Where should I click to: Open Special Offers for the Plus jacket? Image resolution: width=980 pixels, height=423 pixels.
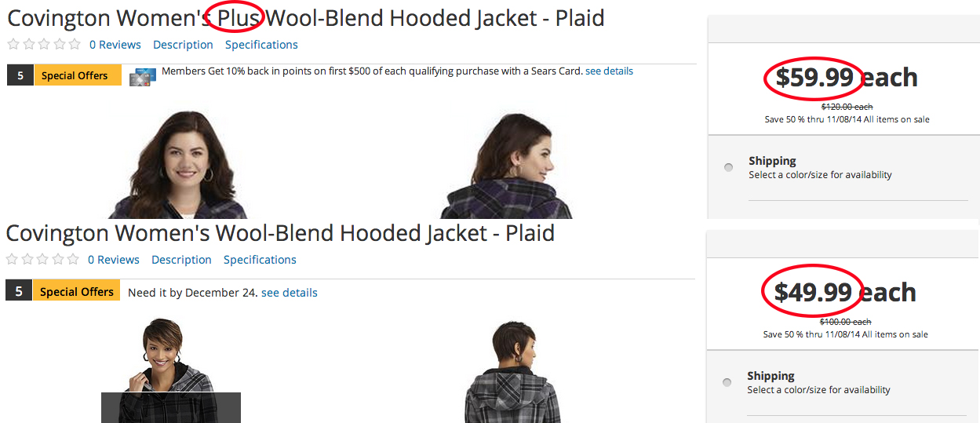pos(77,76)
